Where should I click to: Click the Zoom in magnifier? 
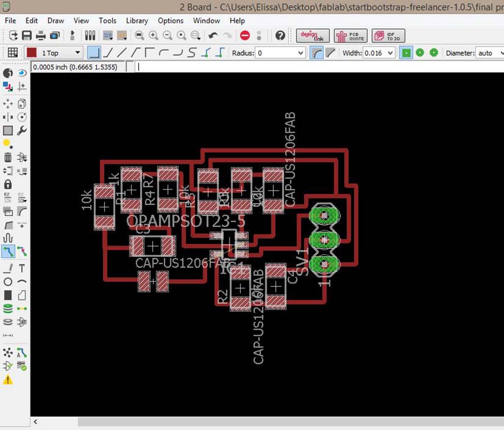[x=153, y=35]
